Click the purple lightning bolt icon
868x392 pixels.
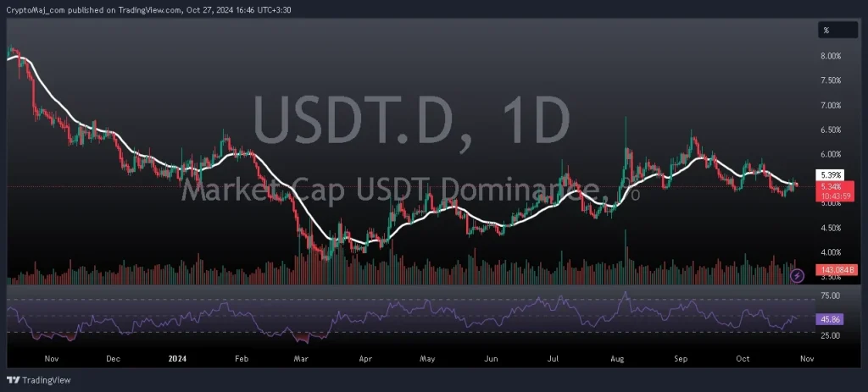(797, 275)
